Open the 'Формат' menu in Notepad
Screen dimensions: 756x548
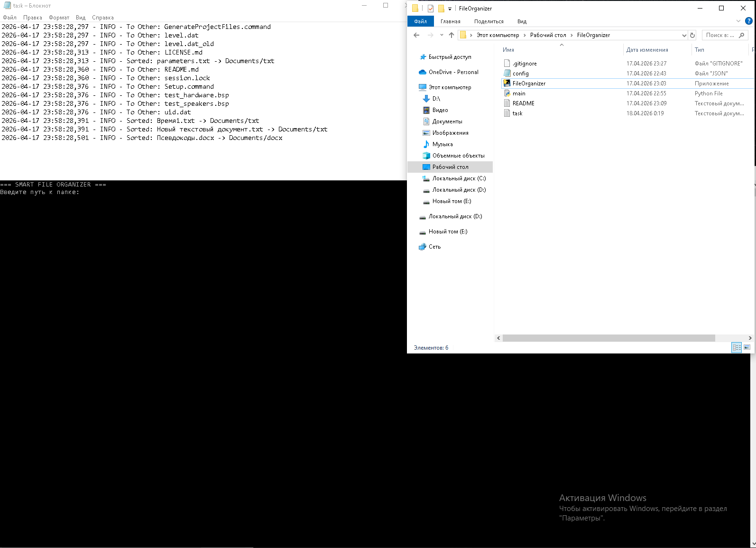click(59, 18)
